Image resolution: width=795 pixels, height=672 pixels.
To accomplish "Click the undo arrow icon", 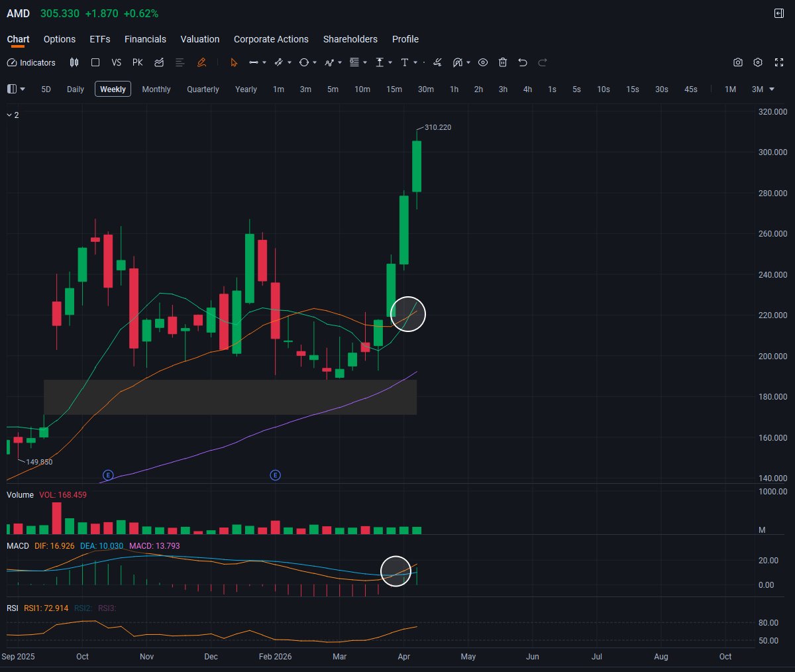I will 523,62.
